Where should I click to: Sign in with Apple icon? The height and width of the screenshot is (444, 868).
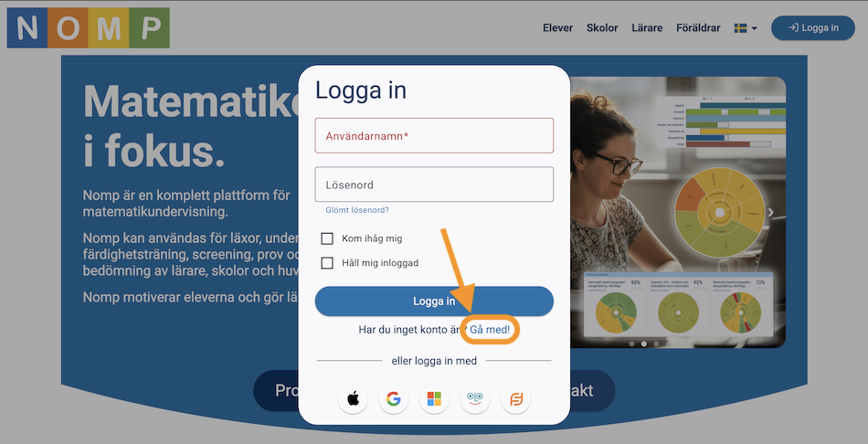point(353,399)
